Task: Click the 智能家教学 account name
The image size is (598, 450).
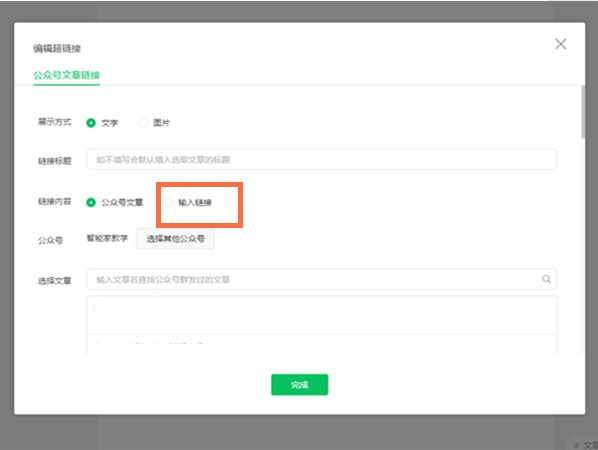Action: click(x=107, y=238)
